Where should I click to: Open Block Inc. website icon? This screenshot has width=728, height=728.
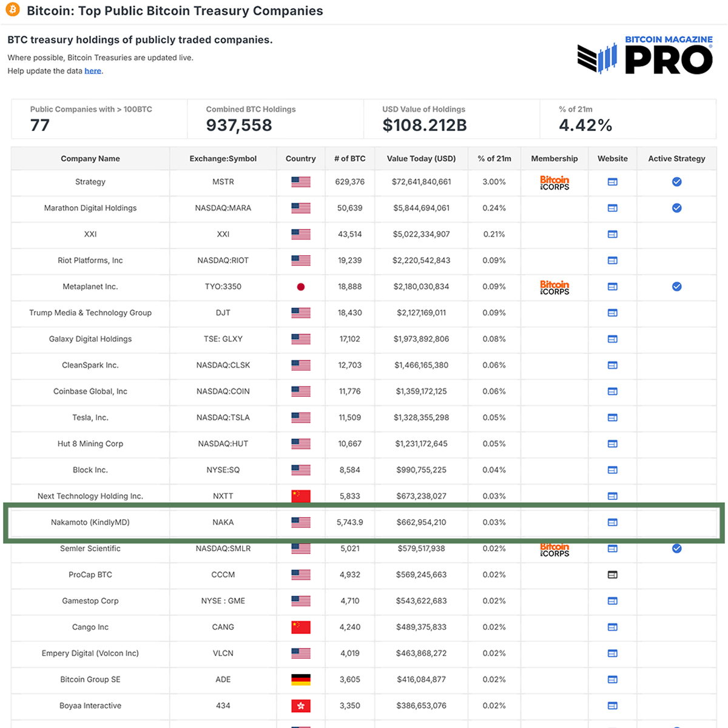tap(613, 470)
